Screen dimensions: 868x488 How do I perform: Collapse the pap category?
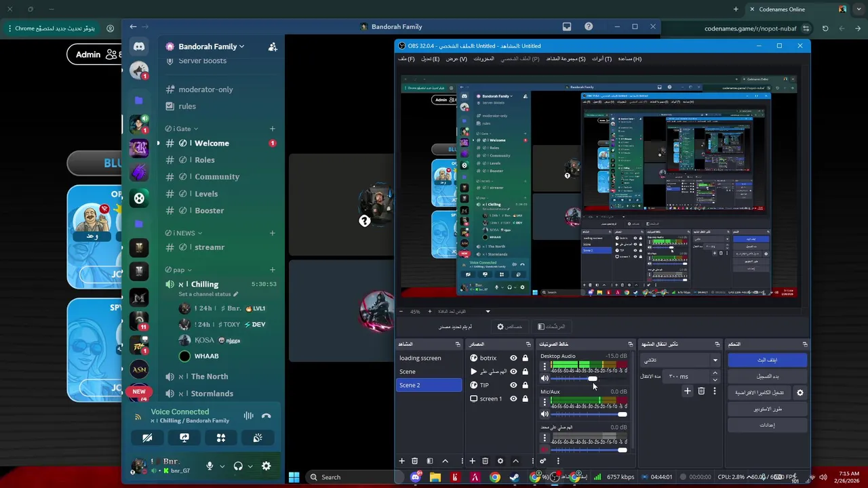(x=178, y=270)
